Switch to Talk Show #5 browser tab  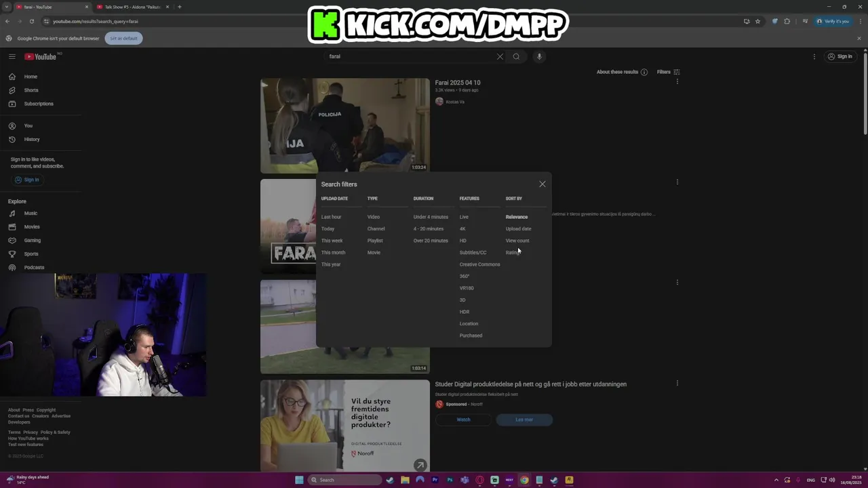[x=132, y=7]
